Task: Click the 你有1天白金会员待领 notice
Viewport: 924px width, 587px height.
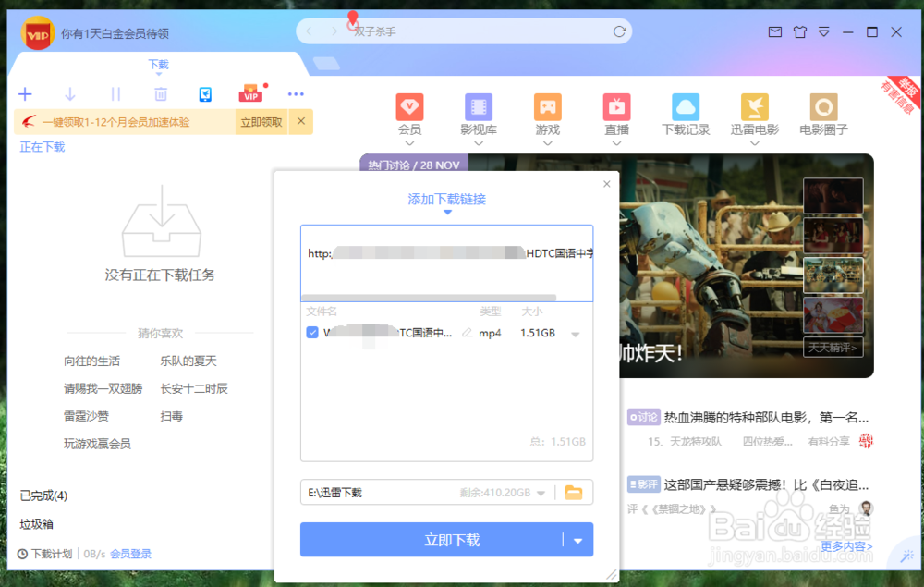Action: click(x=115, y=33)
